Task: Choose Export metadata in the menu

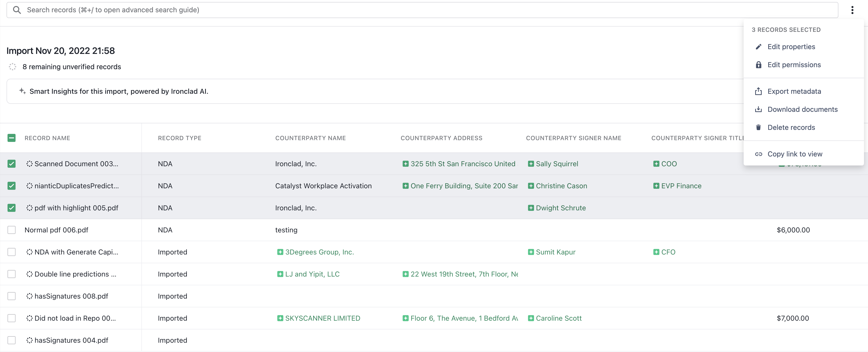Action: tap(804, 91)
